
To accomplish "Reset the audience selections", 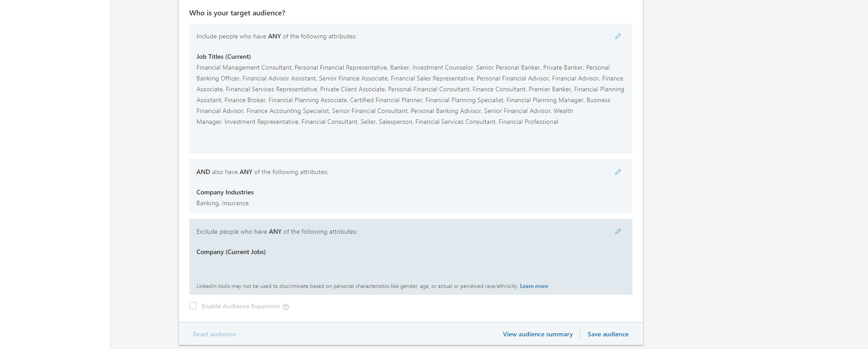I will coord(214,335).
